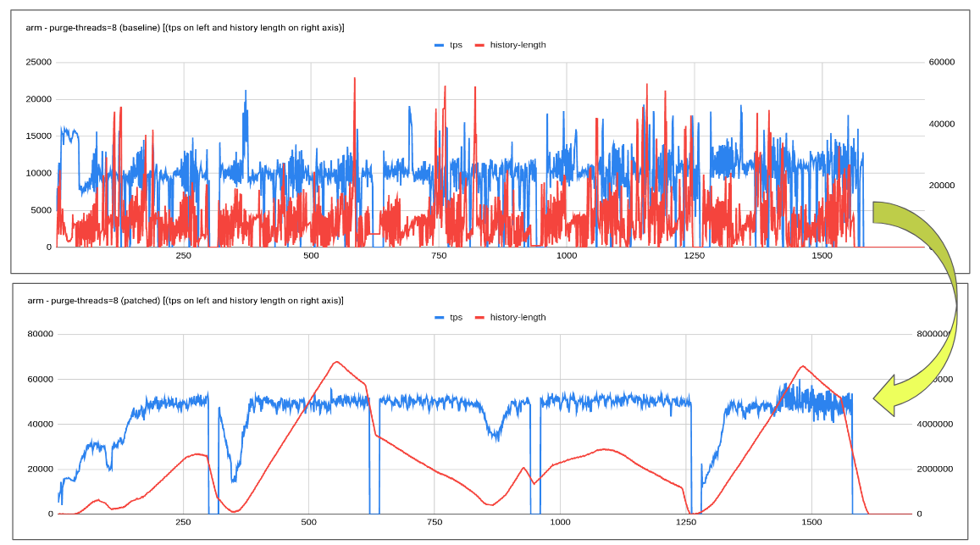Image resolution: width=980 pixels, height=545 pixels.
Task: Click the 2000000 right axis label on patched chart
Action: pos(937,469)
